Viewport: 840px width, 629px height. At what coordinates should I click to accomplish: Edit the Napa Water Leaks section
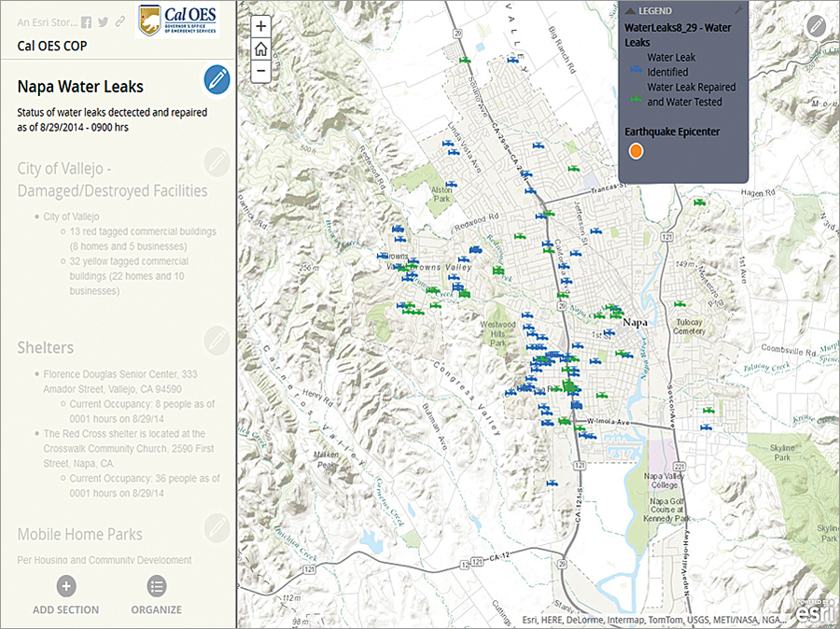[x=217, y=79]
